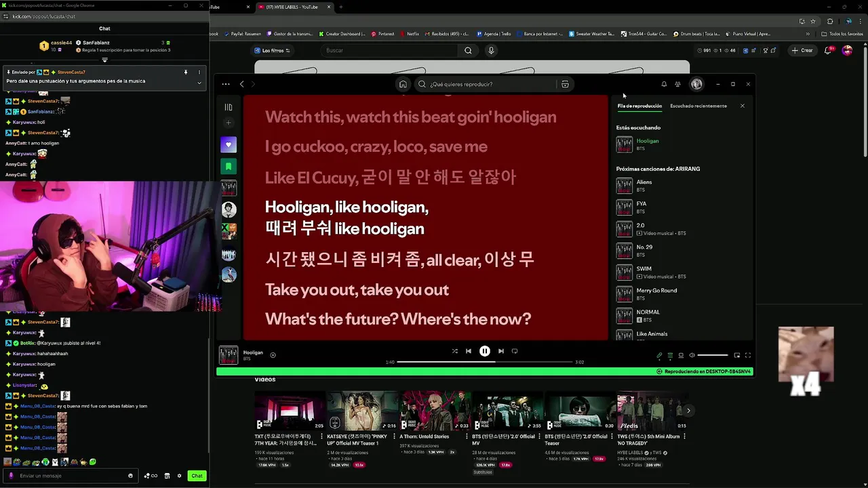Enter Spotify full screen mode
Image resolution: width=868 pixels, height=488 pixels.
coord(748,355)
